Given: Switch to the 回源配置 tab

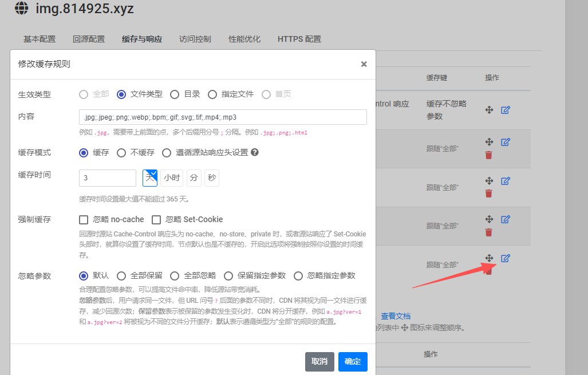Looking at the screenshot, I should pyautogui.click(x=89, y=40).
